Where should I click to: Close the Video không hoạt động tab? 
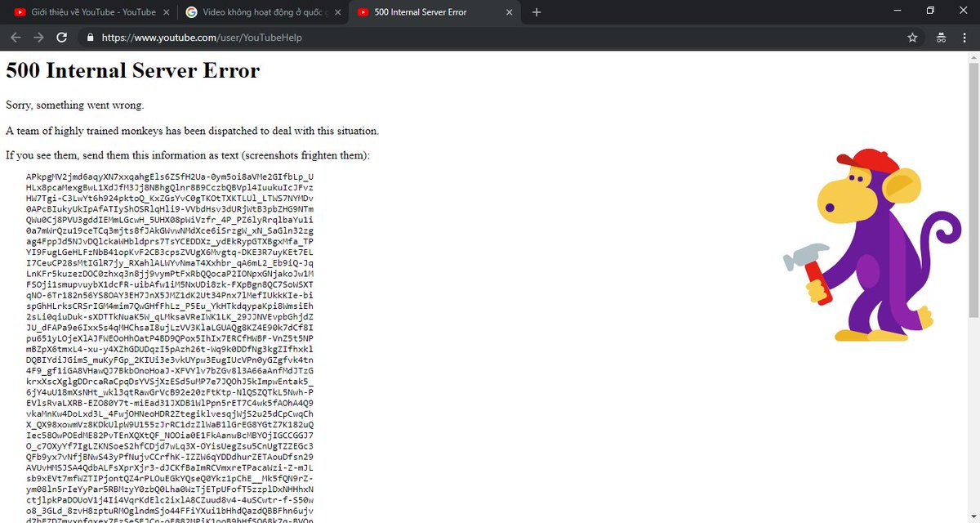[338, 12]
